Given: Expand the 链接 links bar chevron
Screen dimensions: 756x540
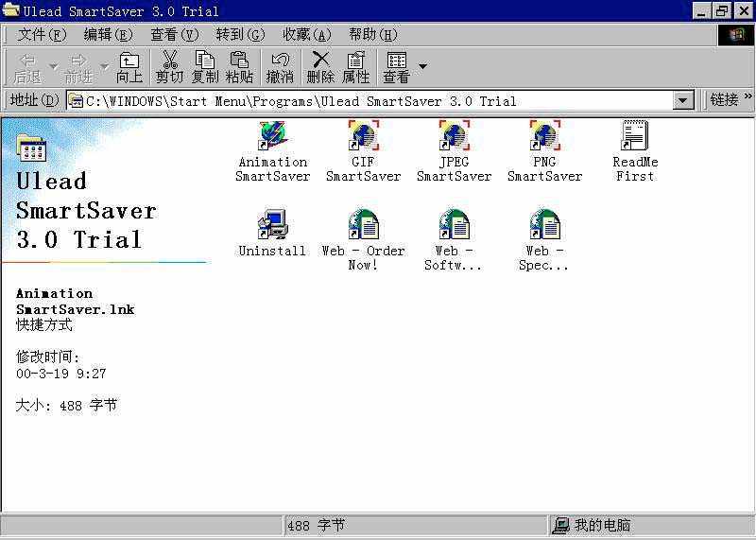Looking at the screenshot, I should tap(747, 98).
